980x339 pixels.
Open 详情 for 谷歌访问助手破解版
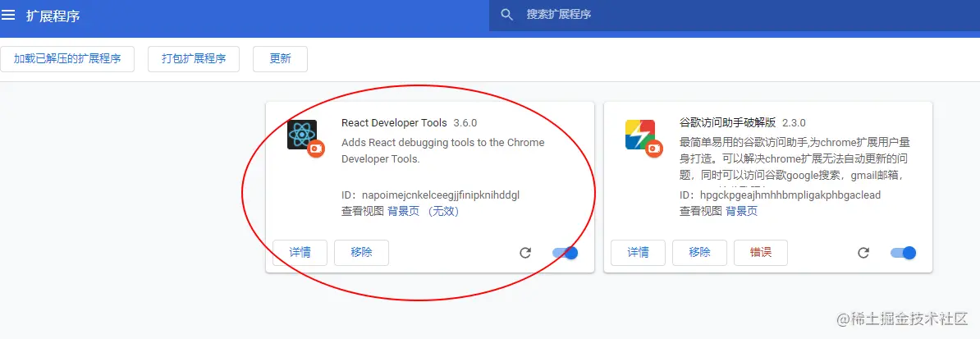click(x=638, y=253)
